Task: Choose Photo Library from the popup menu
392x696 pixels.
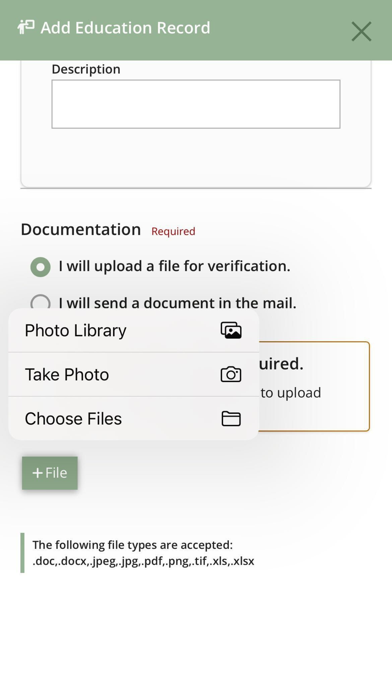Action: [x=134, y=331]
